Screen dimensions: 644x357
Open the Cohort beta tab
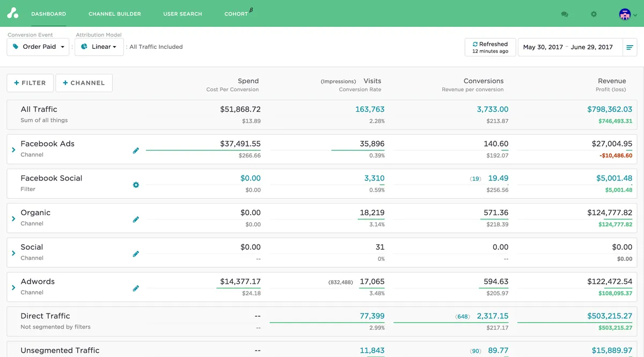click(238, 13)
